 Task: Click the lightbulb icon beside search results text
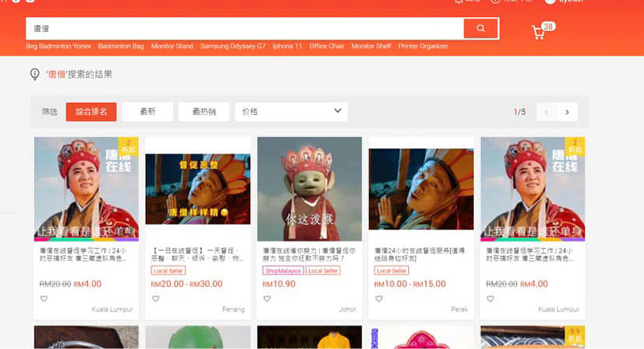click(x=35, y=74)
